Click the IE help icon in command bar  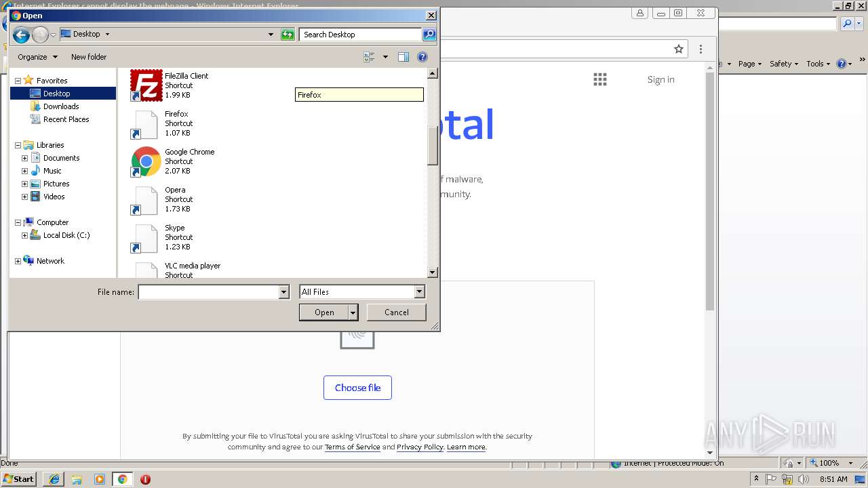pos(842,64)
